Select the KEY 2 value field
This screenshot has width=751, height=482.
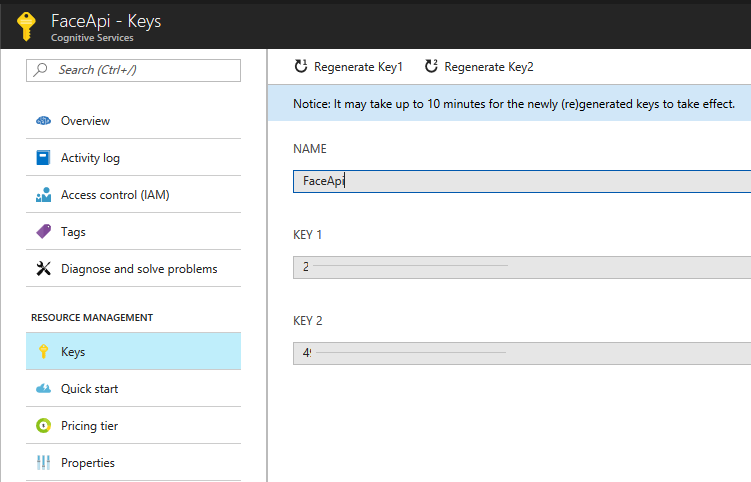[522, 353]
